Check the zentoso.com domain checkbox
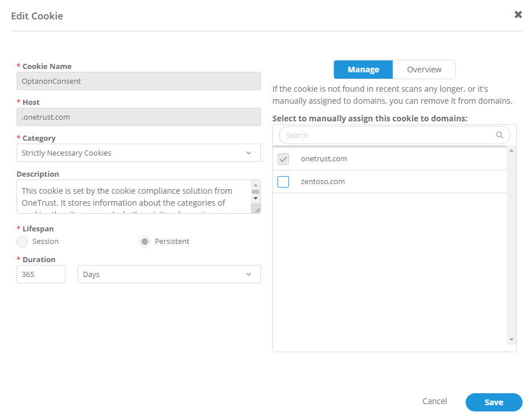This screenshot has width=530, height=420. coord(283,181)
